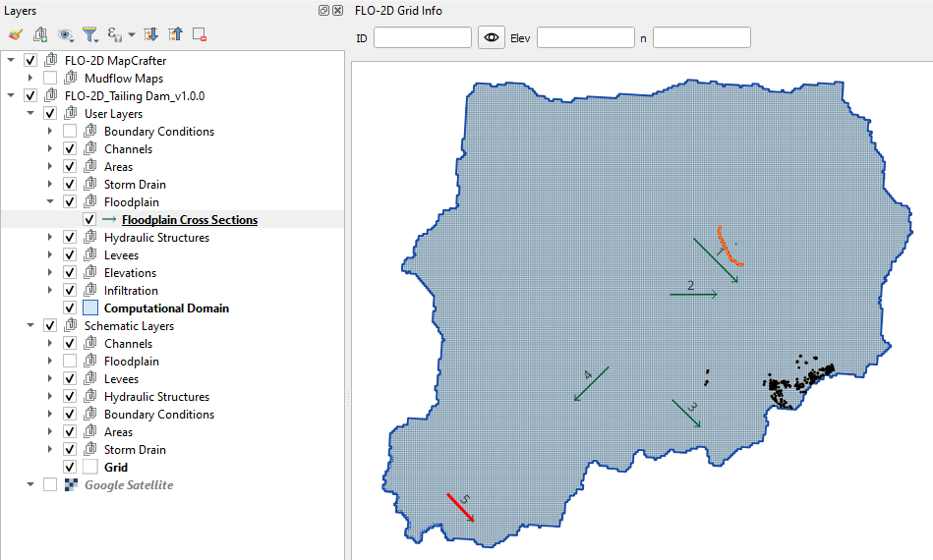Float the Layers panel with undock button
The image size is (933, 560).
324,10
